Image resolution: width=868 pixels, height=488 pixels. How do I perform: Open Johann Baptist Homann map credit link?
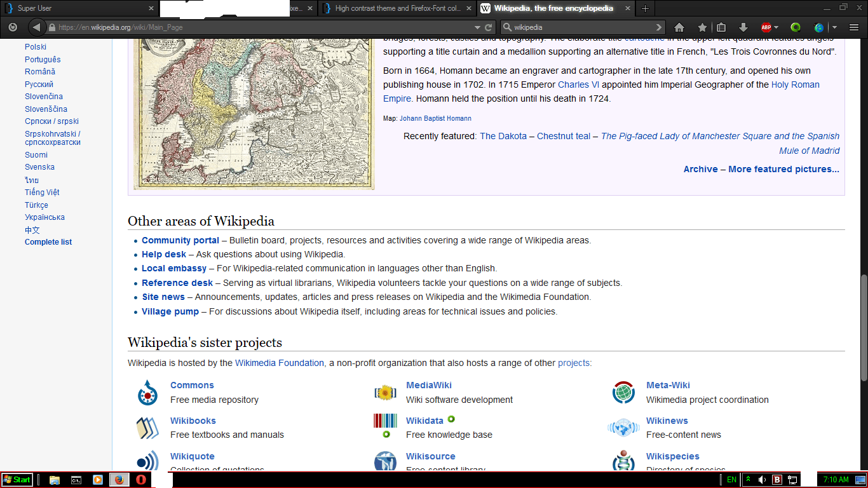point(435,118)
